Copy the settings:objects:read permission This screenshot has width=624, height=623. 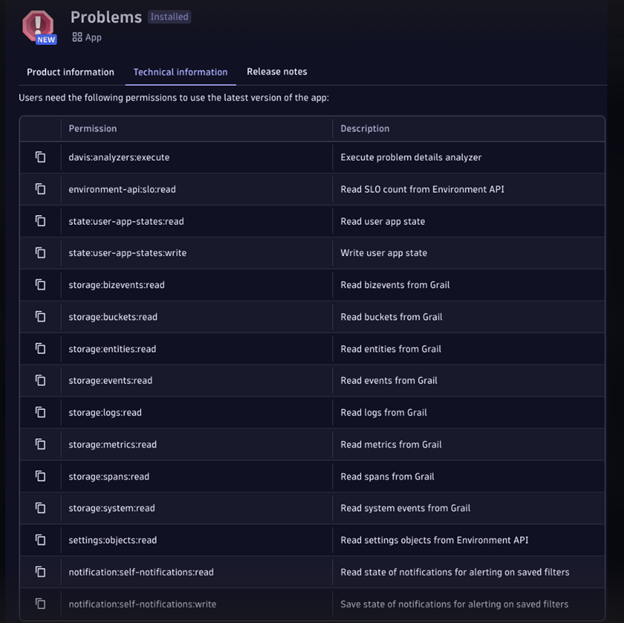[41, 540]
